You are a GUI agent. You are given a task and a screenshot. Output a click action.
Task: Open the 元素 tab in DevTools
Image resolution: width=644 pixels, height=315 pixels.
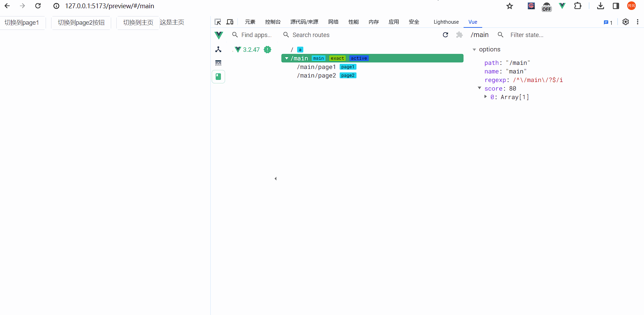tap(250, 22)
